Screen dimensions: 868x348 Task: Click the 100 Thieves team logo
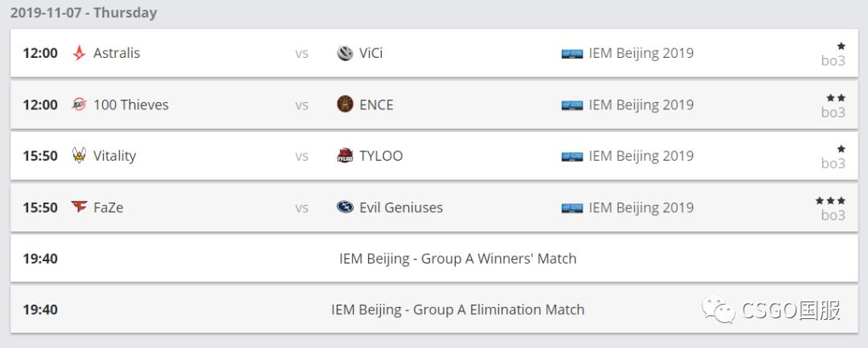(79, 104)
